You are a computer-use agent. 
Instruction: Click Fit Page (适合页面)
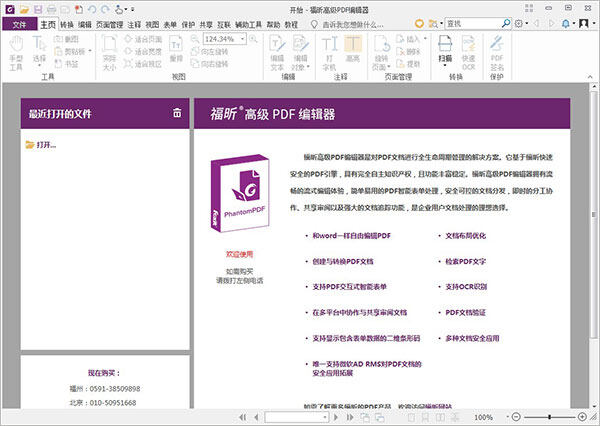pos(143,39)
